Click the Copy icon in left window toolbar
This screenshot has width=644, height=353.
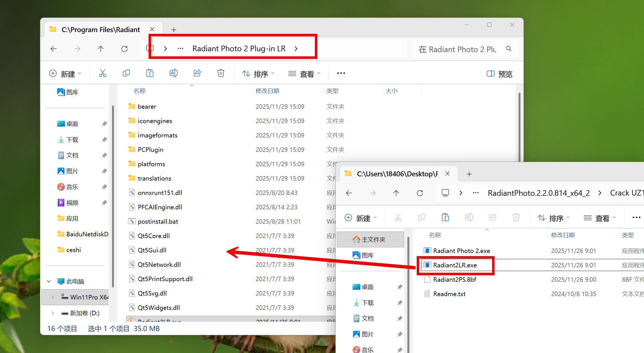point(126,74)
